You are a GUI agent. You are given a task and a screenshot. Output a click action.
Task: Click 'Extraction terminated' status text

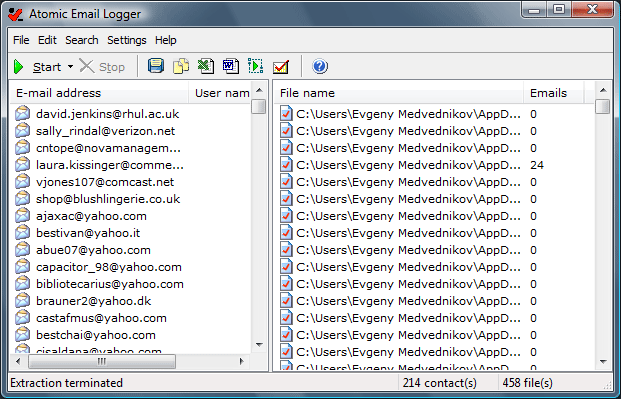(67, 383)
